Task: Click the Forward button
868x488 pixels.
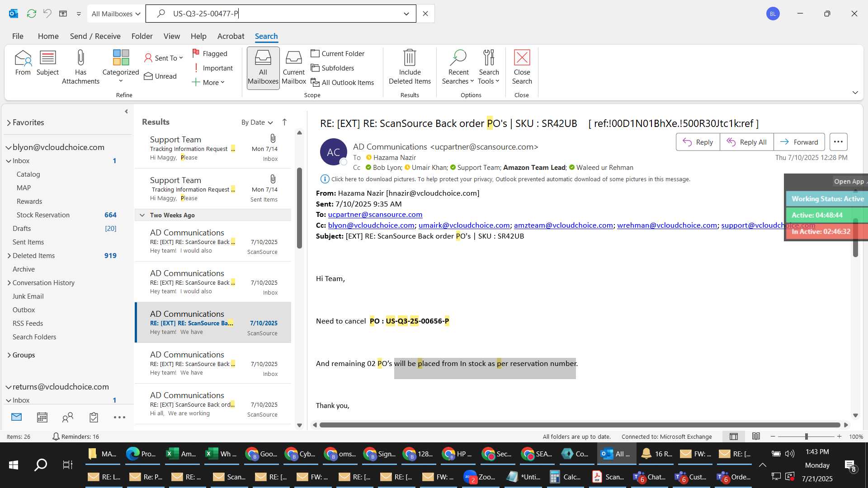Action: tap(799, 142)
